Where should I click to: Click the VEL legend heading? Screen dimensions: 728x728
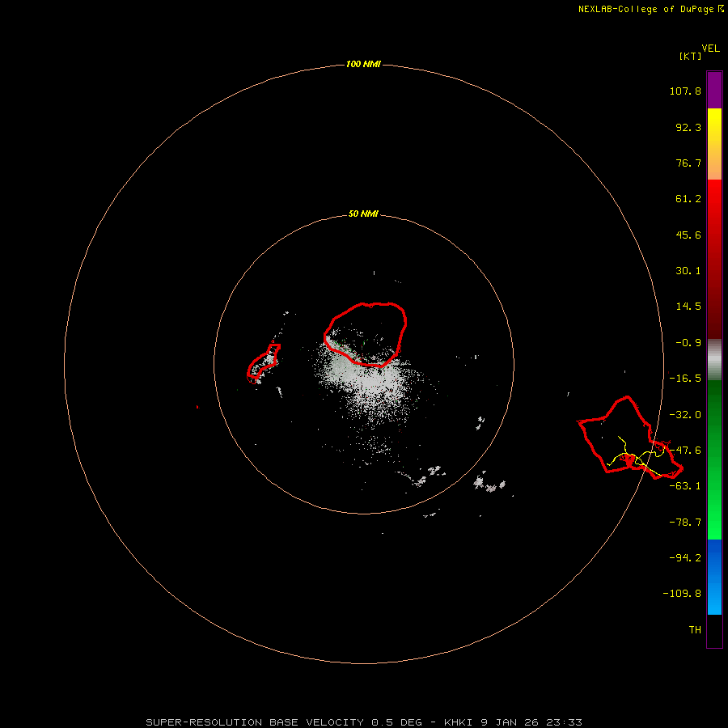coord(710,49)
